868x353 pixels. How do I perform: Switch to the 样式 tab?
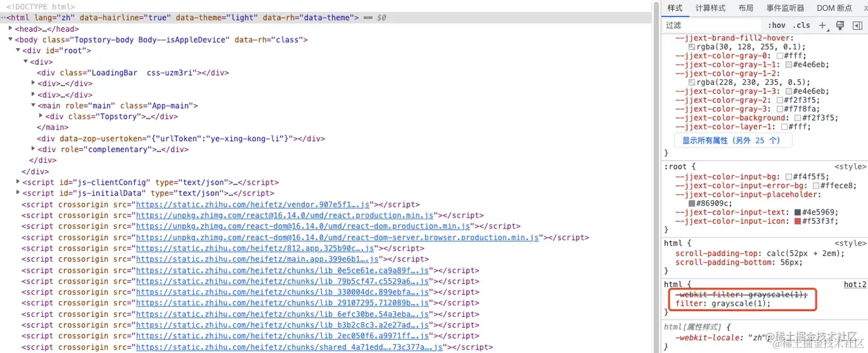[x=675, y=8]
